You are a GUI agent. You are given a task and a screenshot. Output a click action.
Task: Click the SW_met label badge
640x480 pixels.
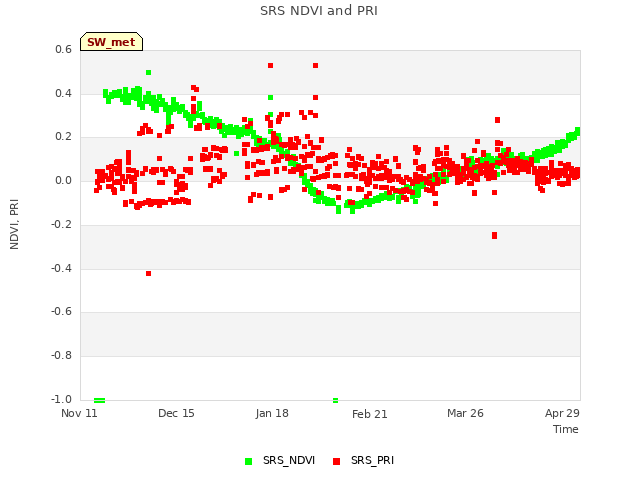(111, 42)
